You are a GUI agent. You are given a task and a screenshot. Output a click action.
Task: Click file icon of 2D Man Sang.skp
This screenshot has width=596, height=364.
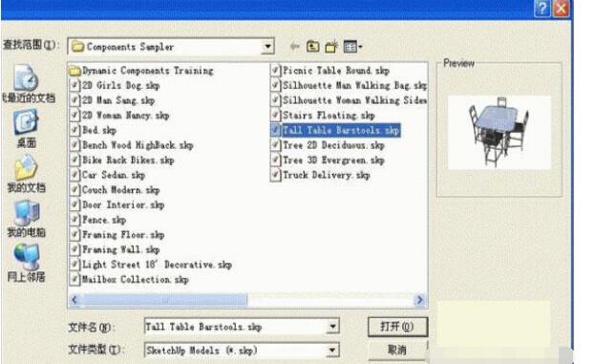click(74, 100)
